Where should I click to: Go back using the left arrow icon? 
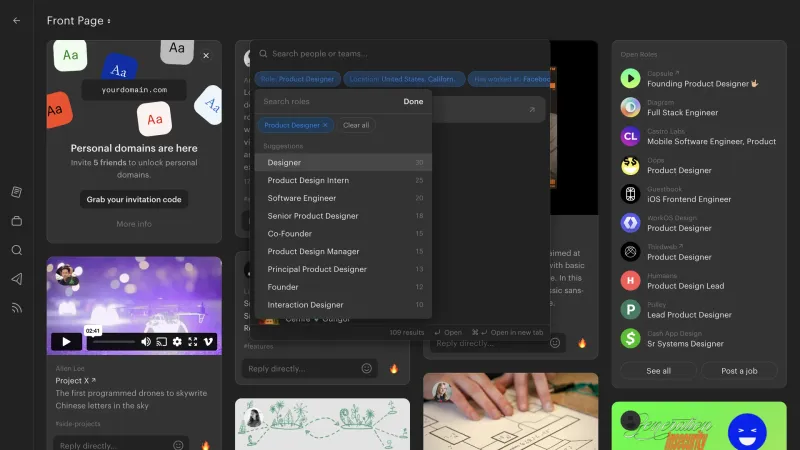[16, 20]
